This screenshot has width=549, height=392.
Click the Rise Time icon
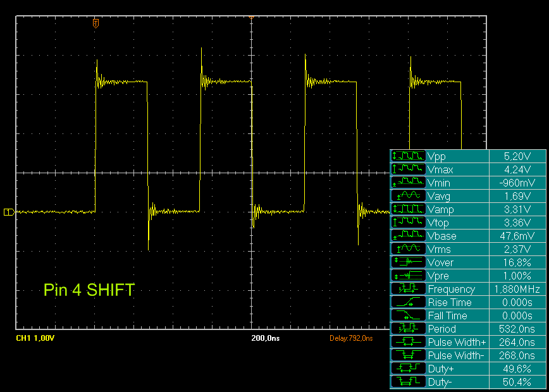click(x=408, y=302)
